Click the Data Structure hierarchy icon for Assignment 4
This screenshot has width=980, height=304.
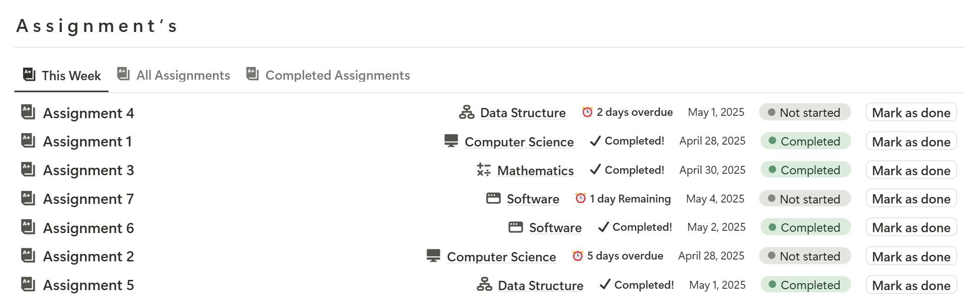point(466,112)
